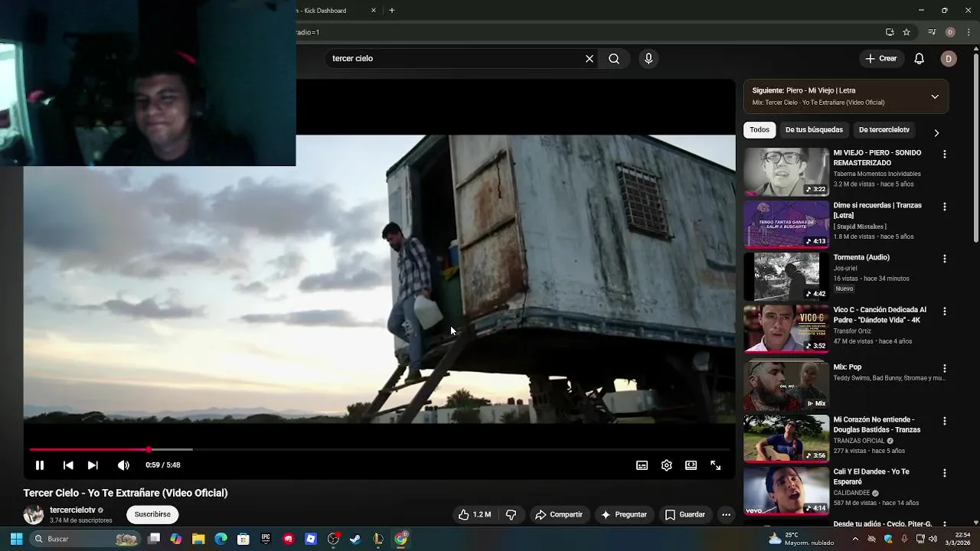Open Chrome profile icon in toolbar

coord(950,32)
